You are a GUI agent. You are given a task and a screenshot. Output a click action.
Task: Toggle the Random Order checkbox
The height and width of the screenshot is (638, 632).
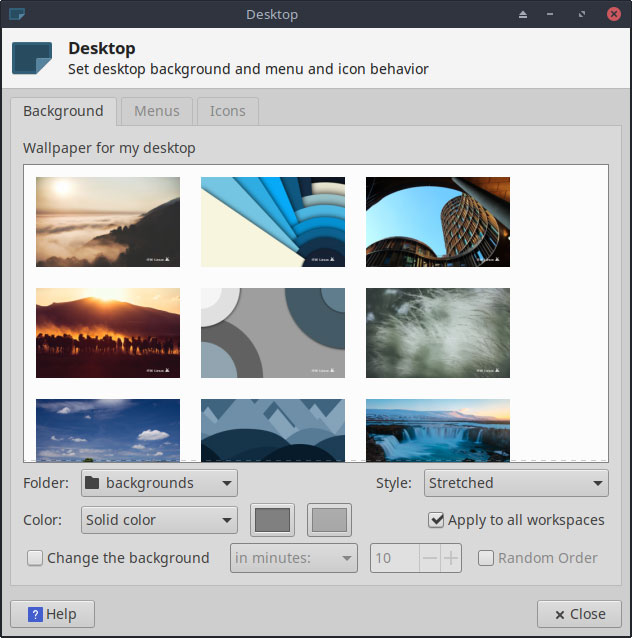point(485,558)
